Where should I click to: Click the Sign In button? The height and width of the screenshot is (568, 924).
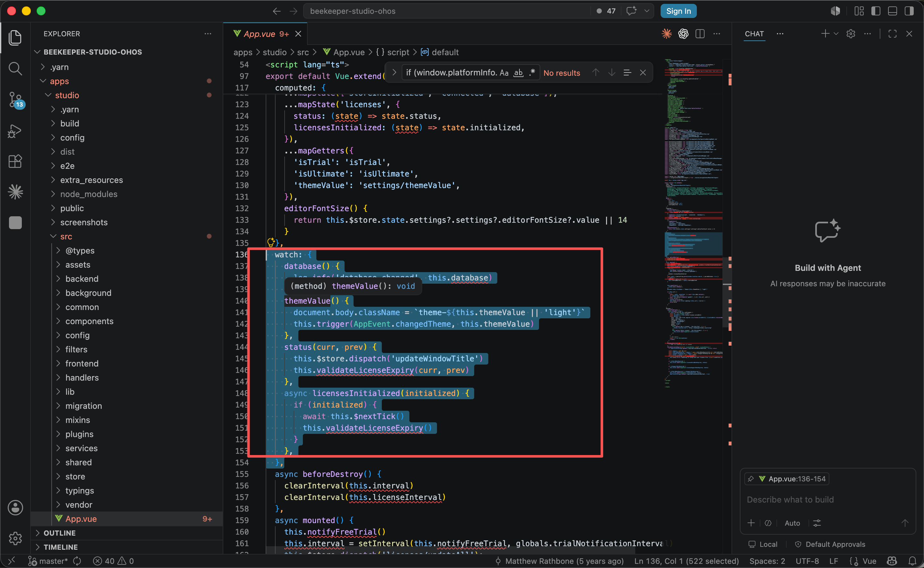click(x=679, y=11)
